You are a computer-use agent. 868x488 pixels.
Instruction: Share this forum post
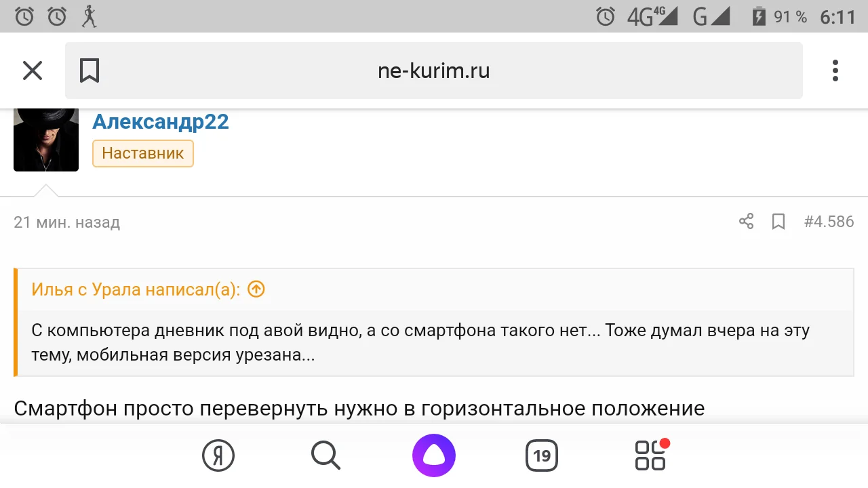746,221
